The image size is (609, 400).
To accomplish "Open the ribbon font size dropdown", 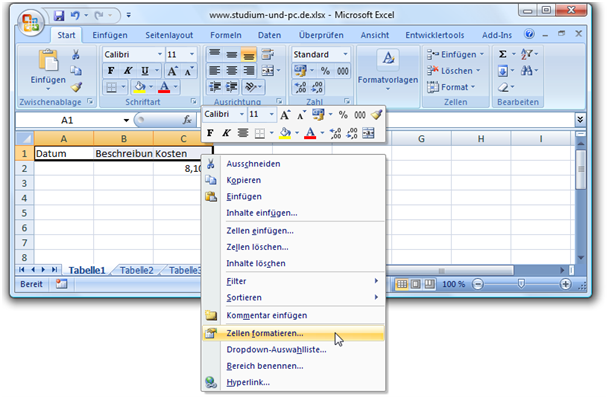I will 192,54.
